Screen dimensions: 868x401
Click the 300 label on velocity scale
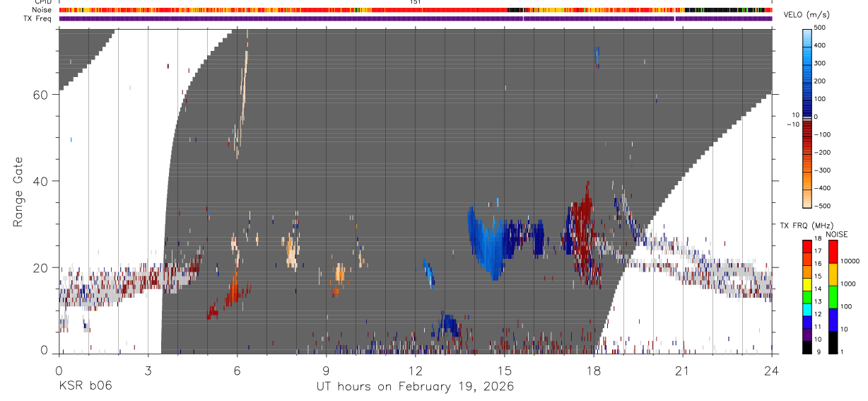point(821,63)
